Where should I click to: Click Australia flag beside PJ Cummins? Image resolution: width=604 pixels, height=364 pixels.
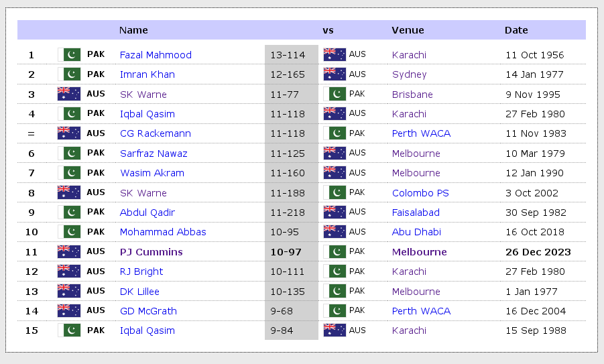(69, 251)
